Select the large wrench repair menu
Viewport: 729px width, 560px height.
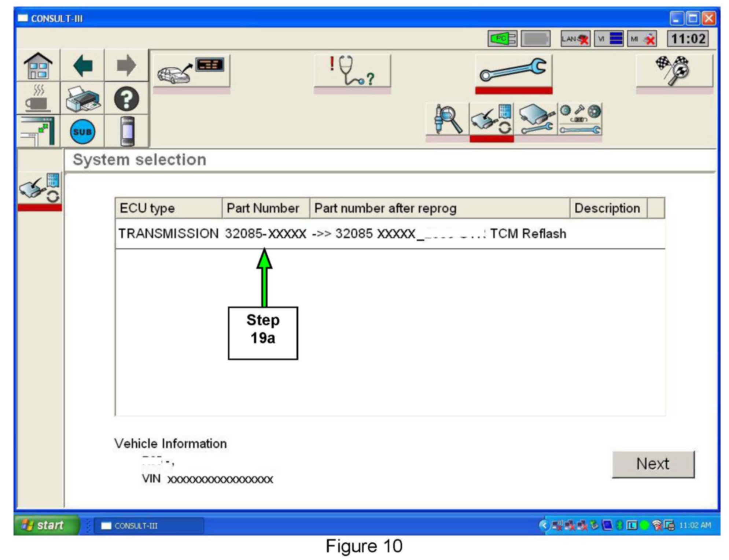tap(513, 71)
